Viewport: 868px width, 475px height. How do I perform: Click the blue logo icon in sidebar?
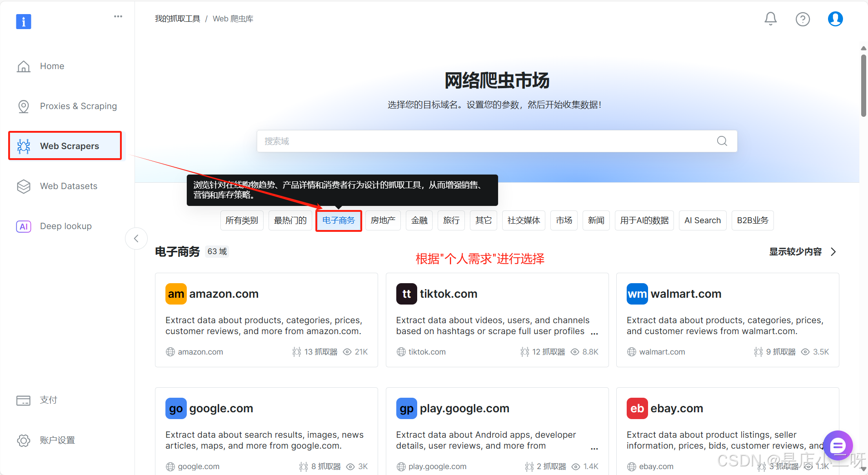click(24, 21)
